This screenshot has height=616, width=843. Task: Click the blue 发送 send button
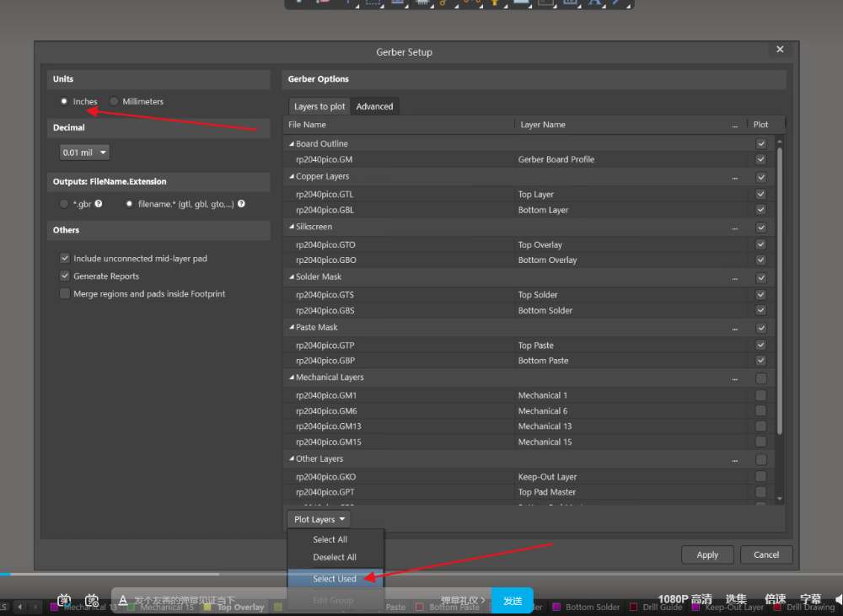[x=513, y=601]
